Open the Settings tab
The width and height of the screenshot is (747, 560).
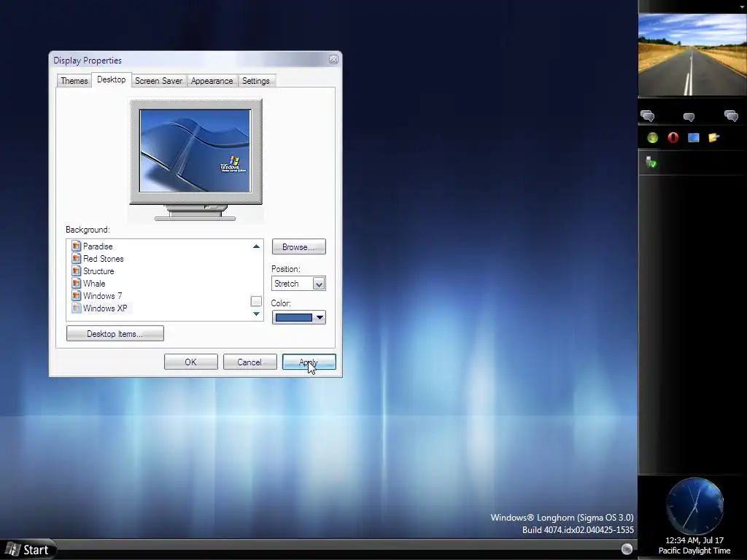[x=256, y=81]
